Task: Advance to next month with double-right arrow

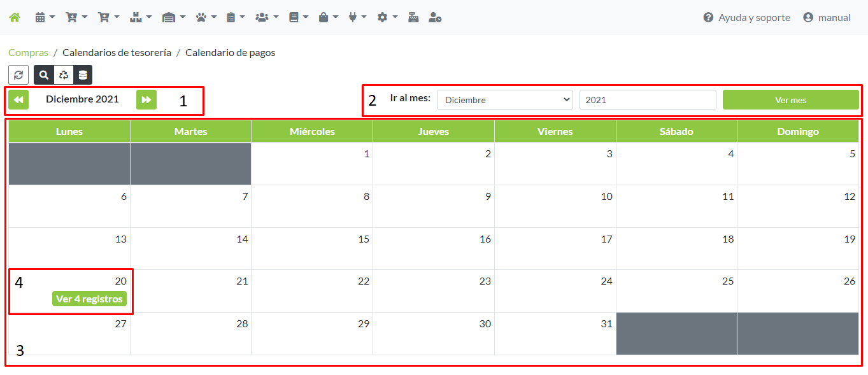Action: click(146, 99)
